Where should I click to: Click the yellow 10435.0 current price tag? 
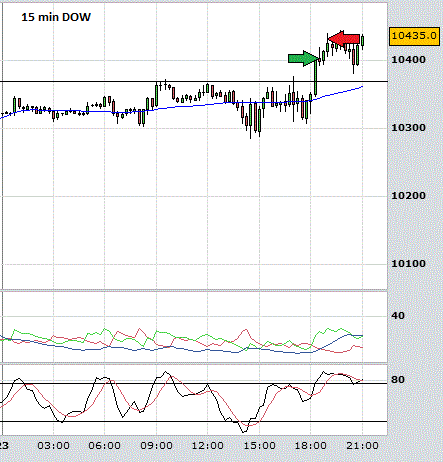tap(414, 35)
